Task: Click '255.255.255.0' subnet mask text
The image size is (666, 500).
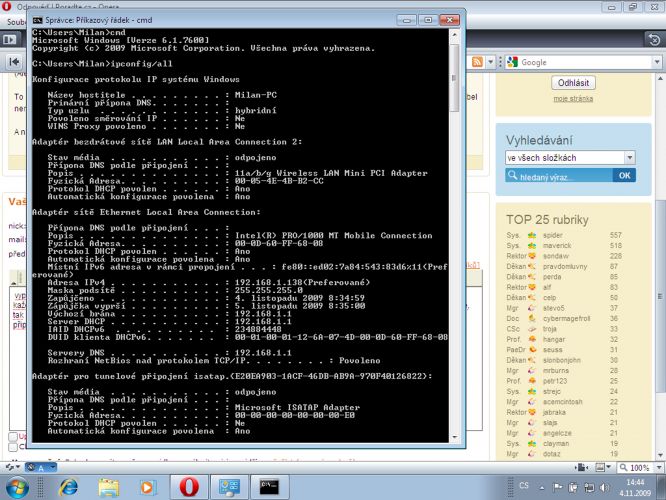Action: [x=268, y=290]
